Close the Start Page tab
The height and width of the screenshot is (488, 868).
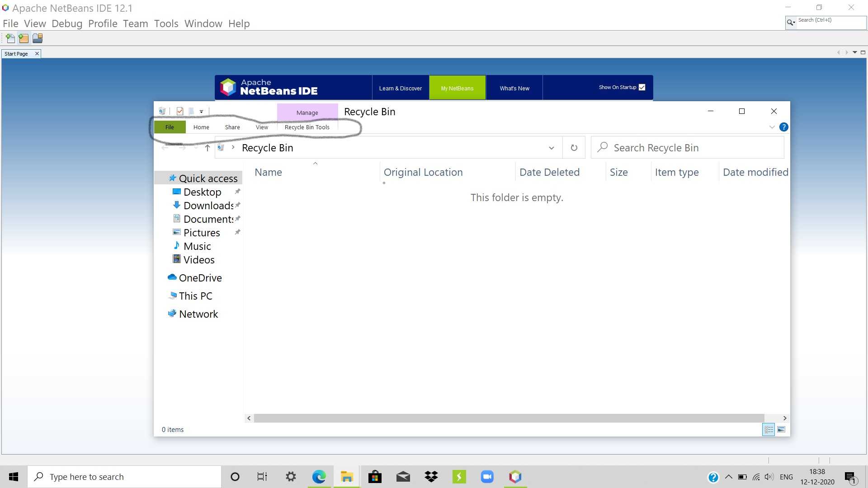(37, 53)
